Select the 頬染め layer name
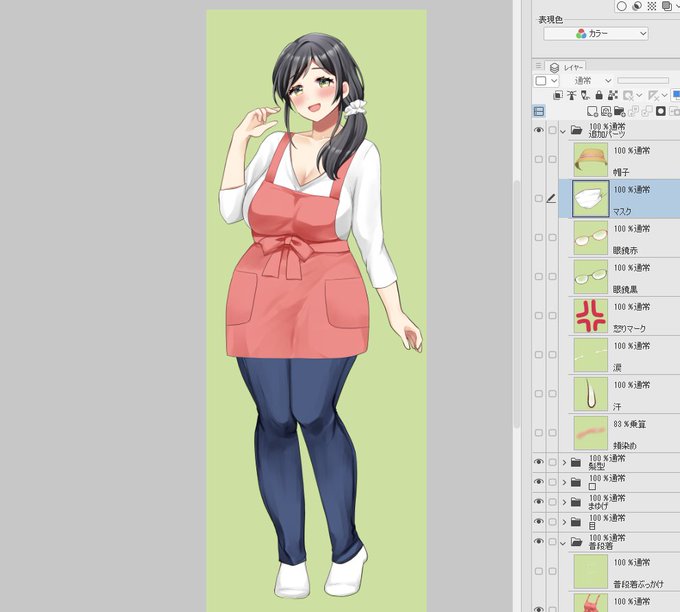This screenshot has width=680, height=612. pyautogui.click(x=625, y=446)
